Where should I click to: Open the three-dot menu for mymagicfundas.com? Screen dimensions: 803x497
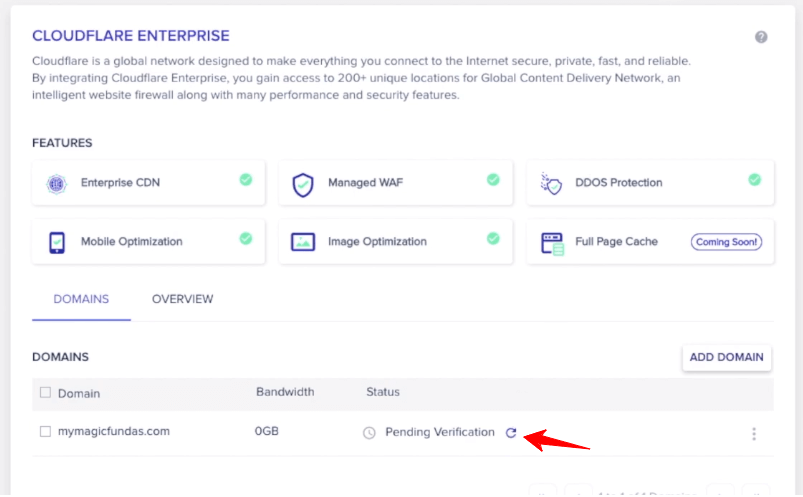pyautogui.click(x=754, y=434)
